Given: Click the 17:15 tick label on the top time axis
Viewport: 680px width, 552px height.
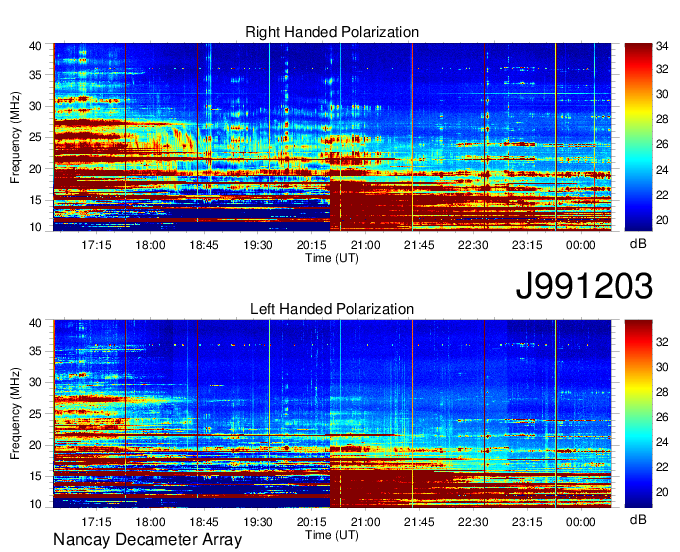Looking at the screenshot, I should [96, 245].
